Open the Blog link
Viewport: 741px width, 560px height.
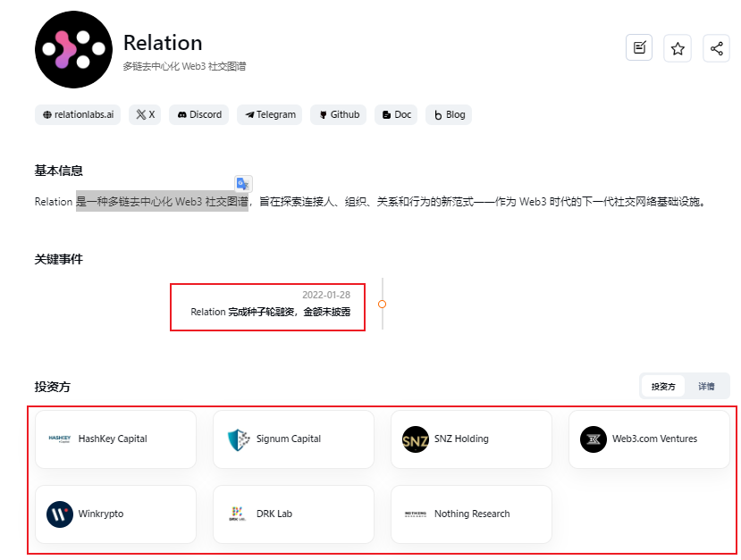(449, 114)
